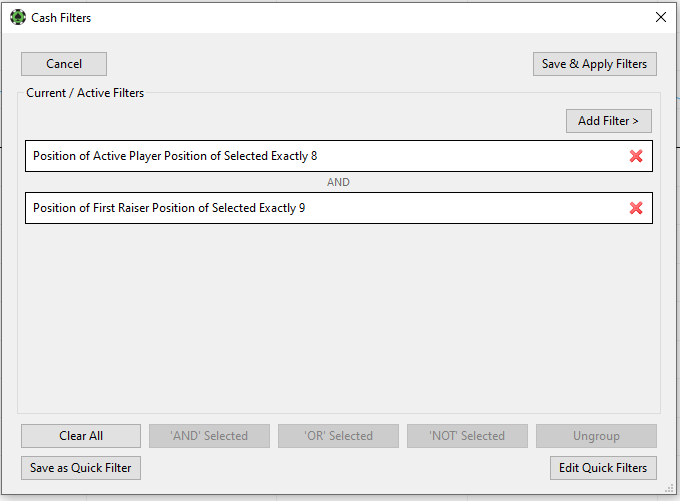Viewport: 680px width, 501px height.
Task: Save and apply the filters
Action: [595, 64]
